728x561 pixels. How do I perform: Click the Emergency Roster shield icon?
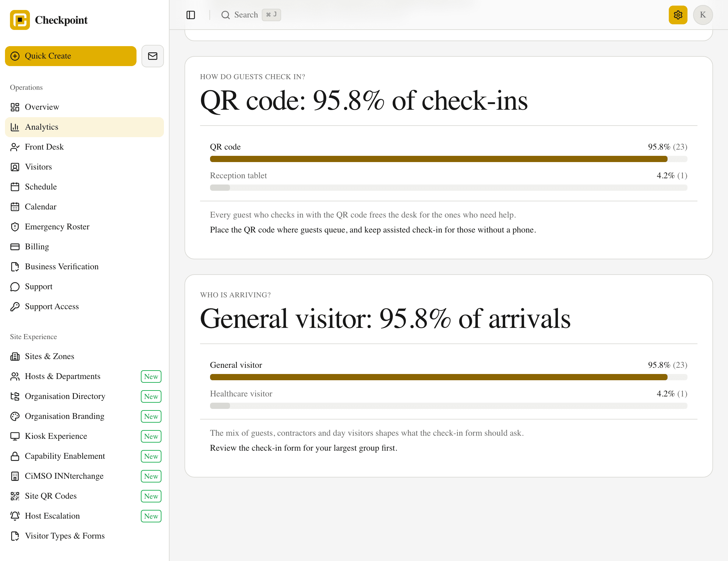[x=15, y=227]
